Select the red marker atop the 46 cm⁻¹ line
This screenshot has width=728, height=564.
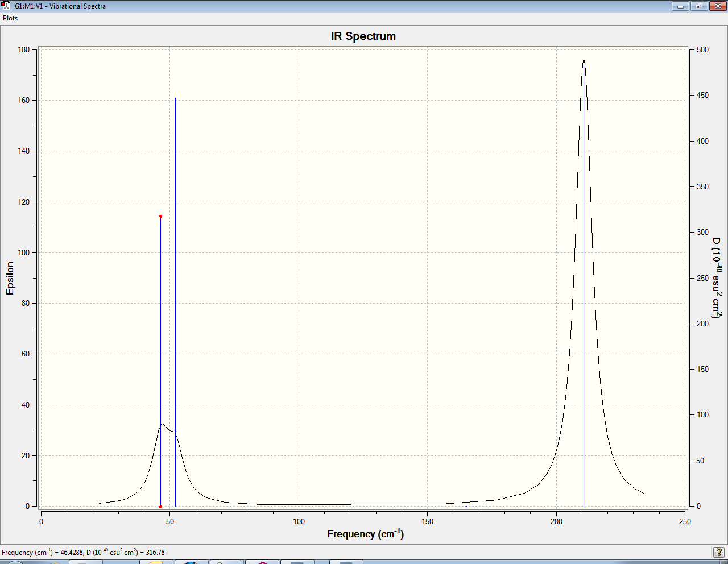click(x=160, y=217)
